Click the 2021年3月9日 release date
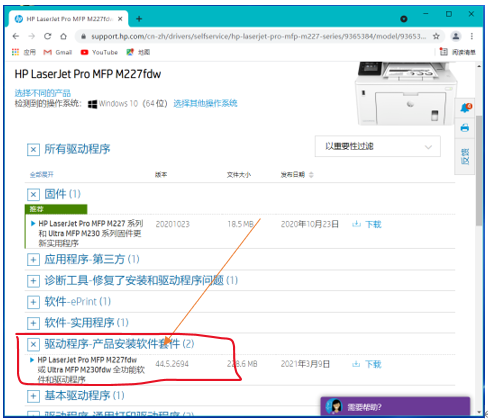The image size is (488, 420). pos(305,364)
